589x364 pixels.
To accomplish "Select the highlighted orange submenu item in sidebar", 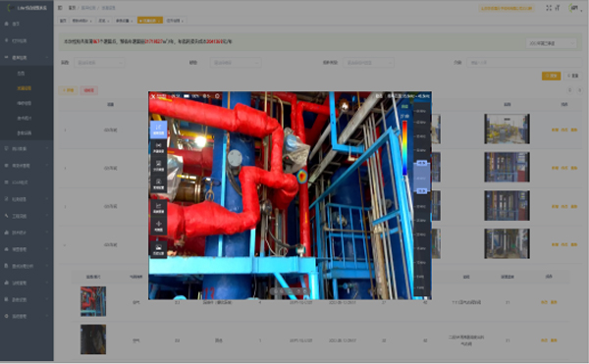I will tap(24, 88).
